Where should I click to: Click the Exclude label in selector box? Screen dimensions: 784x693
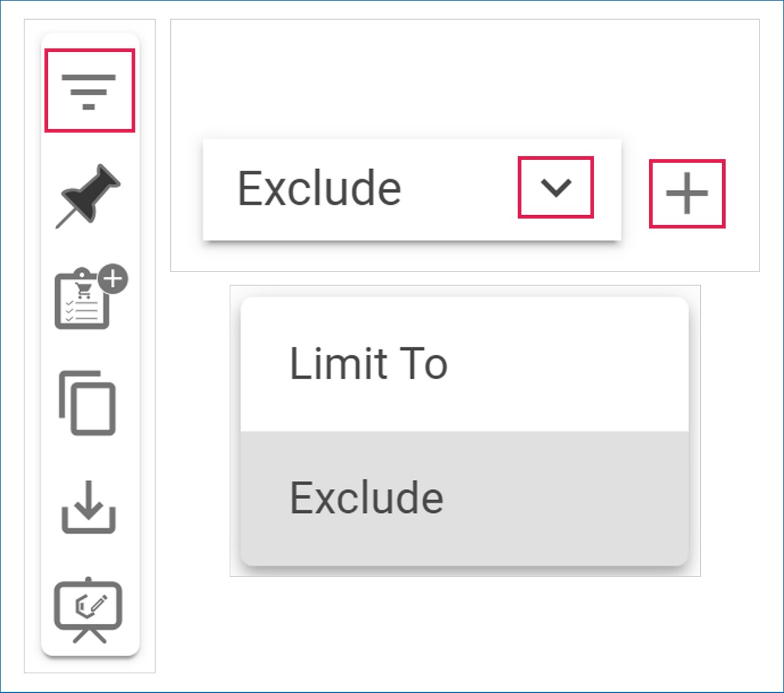319,189
